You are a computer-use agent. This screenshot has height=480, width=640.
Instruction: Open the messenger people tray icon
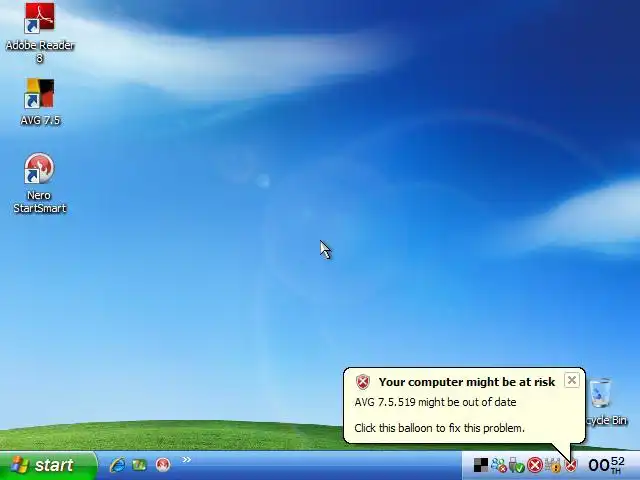[498, 465]
